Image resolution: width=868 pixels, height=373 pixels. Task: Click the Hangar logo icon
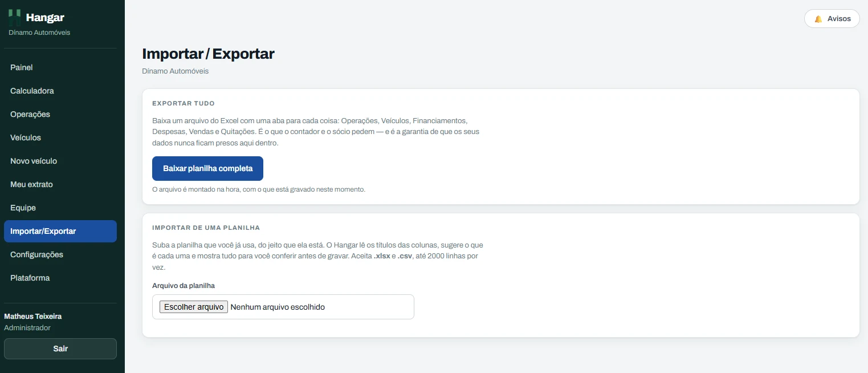[15, 17]
